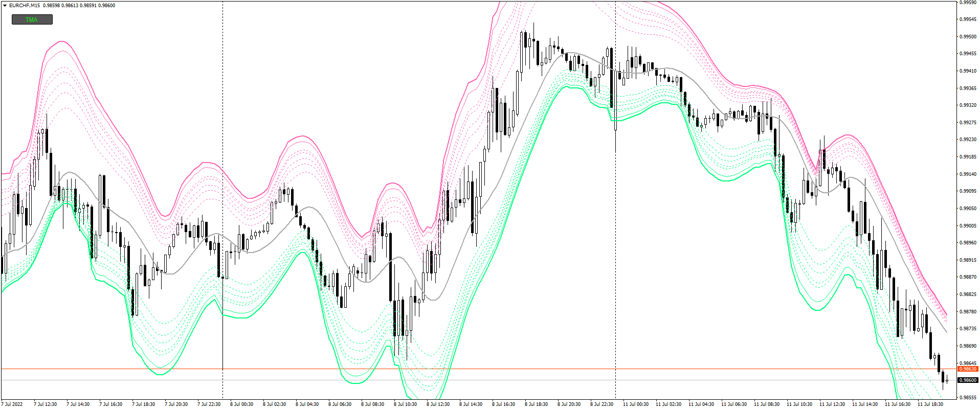This screenshot has height=410, width=980.
Task: Click the 8 Jul 12:30 time label
Action: (438, 404)
